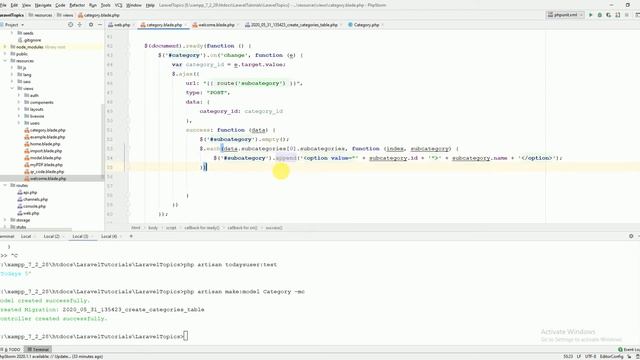640x360 pixels.
Task: Expand the lang folder
Action: point(12,75)
